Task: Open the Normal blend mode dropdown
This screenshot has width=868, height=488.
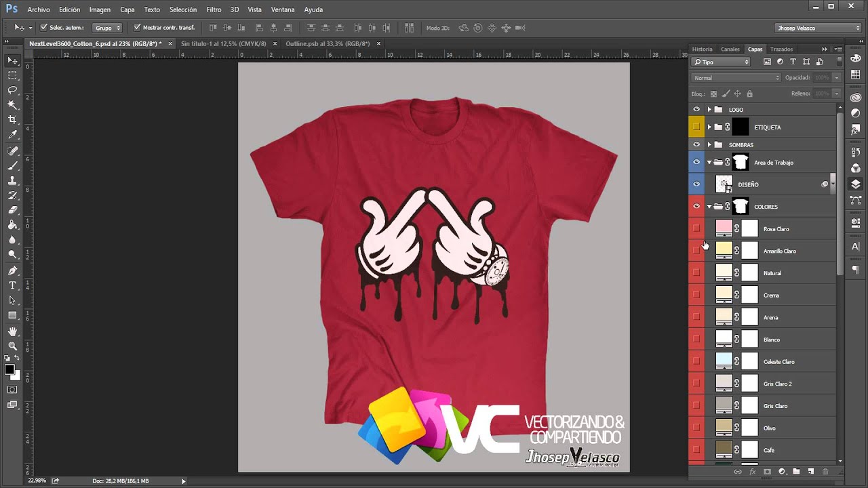Action: click(736, 78)
